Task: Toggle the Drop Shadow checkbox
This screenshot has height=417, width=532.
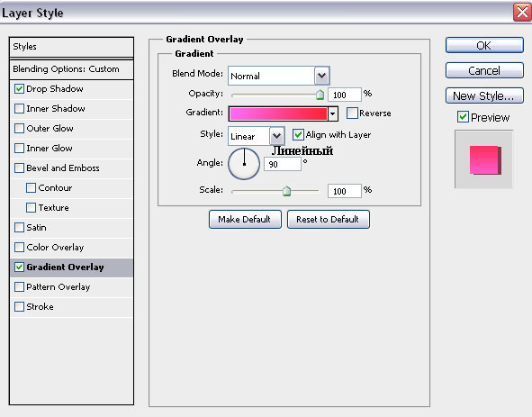Action: (19, 89)
